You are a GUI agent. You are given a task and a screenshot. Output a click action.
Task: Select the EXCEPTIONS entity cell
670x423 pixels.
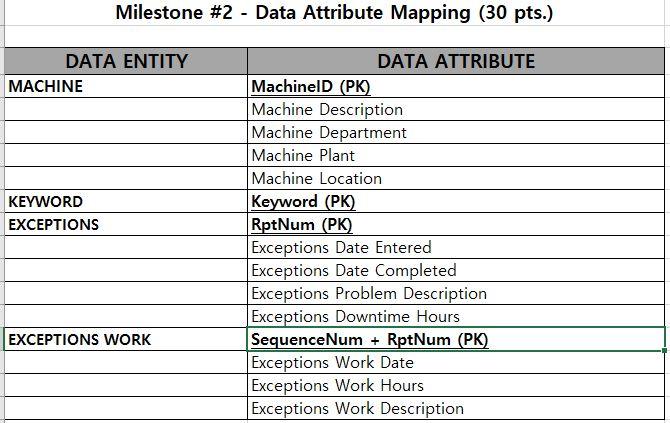[126, 225]
